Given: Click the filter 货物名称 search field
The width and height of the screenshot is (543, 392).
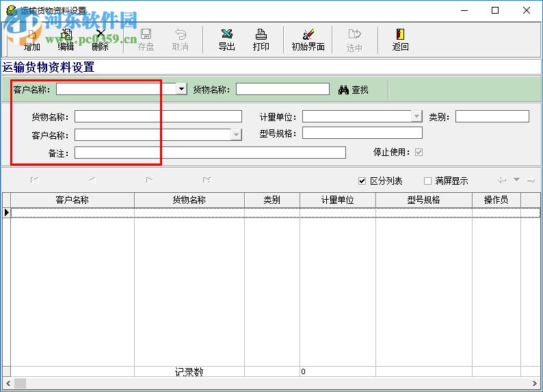Looking at the screenshot, I should click(x=282, y=89).
